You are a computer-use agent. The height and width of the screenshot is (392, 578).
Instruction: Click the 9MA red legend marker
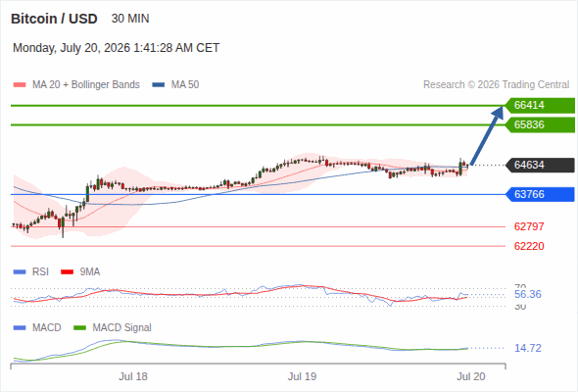pos(67,272)
